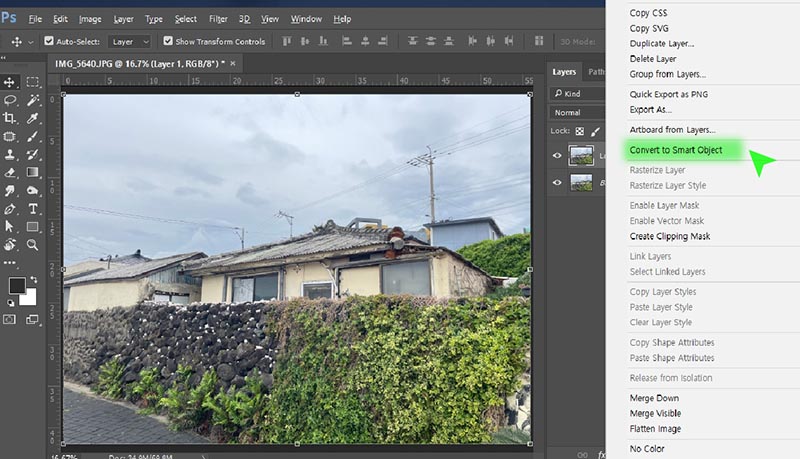Viewport: 800px width, 459px height.
Task: Click the foreground color swatch
Action: coord(16,285)
